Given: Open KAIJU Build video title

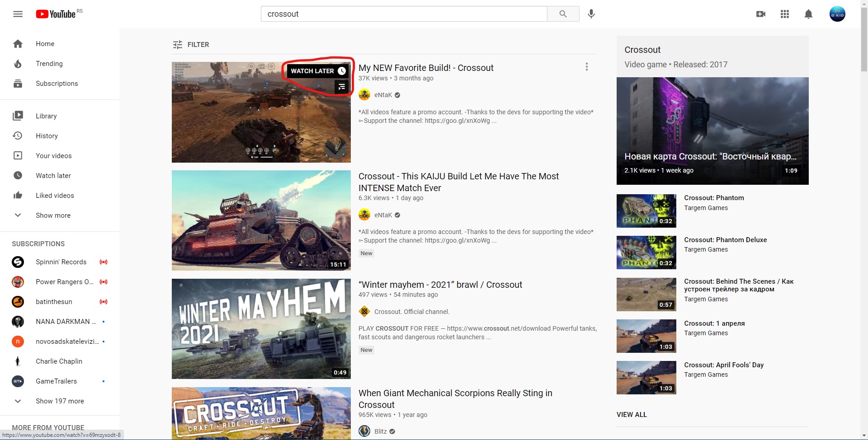Looking at the screenshot, I should coord(458,182).
